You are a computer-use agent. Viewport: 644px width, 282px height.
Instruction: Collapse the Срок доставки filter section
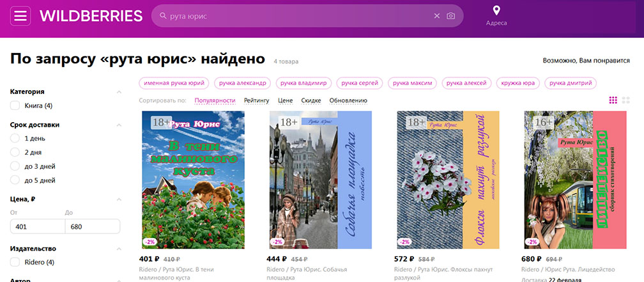pos(119,125)
